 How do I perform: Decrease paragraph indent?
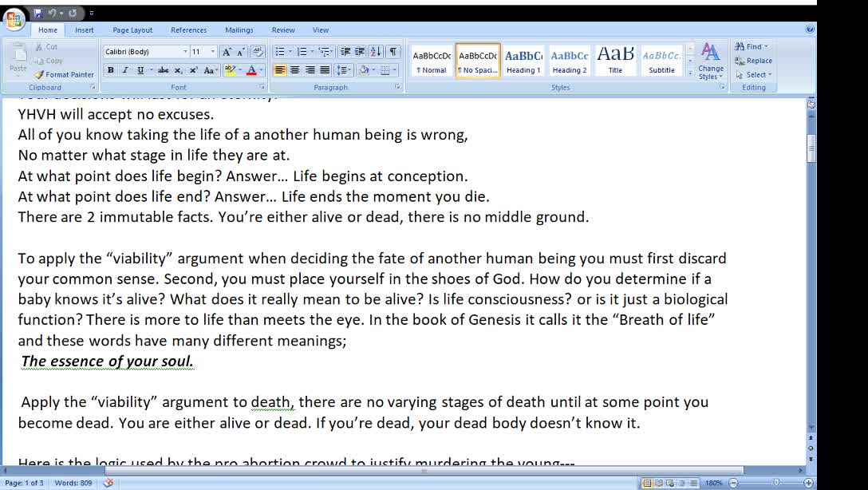345,52
